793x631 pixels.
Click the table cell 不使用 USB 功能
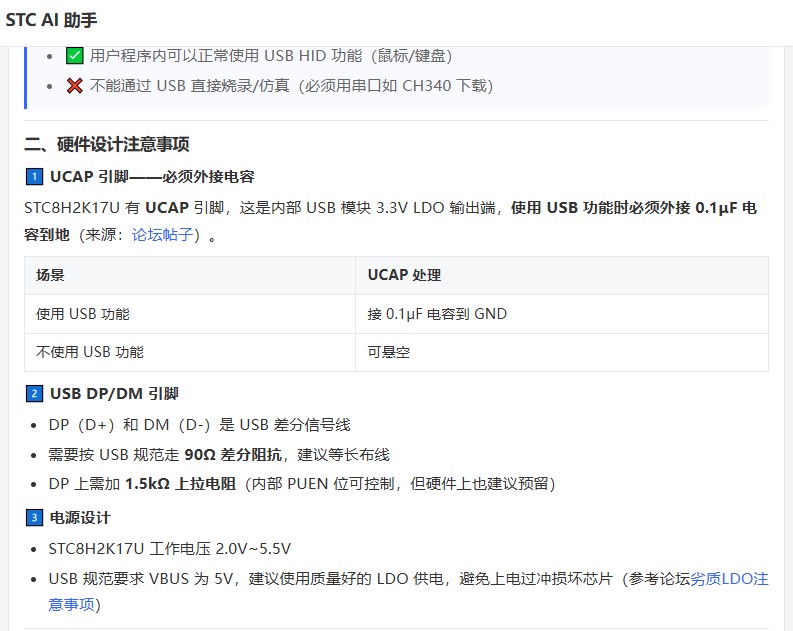tap(190, 352)
